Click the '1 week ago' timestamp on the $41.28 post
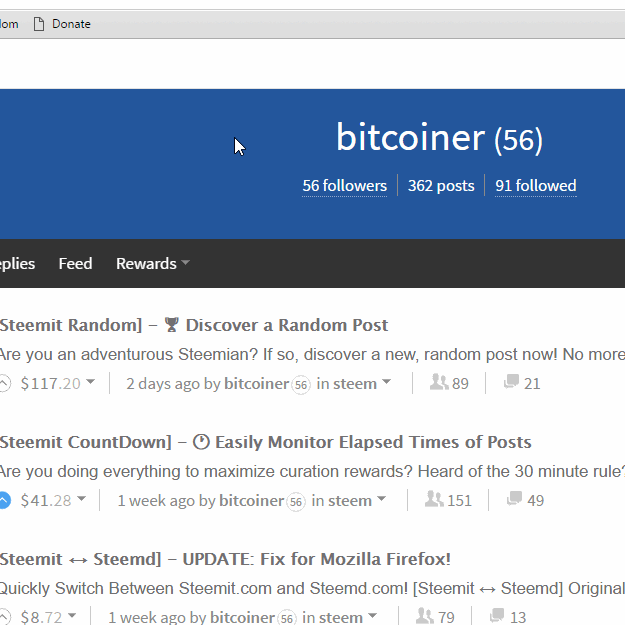Screen dimensions: 625x625 156,500
